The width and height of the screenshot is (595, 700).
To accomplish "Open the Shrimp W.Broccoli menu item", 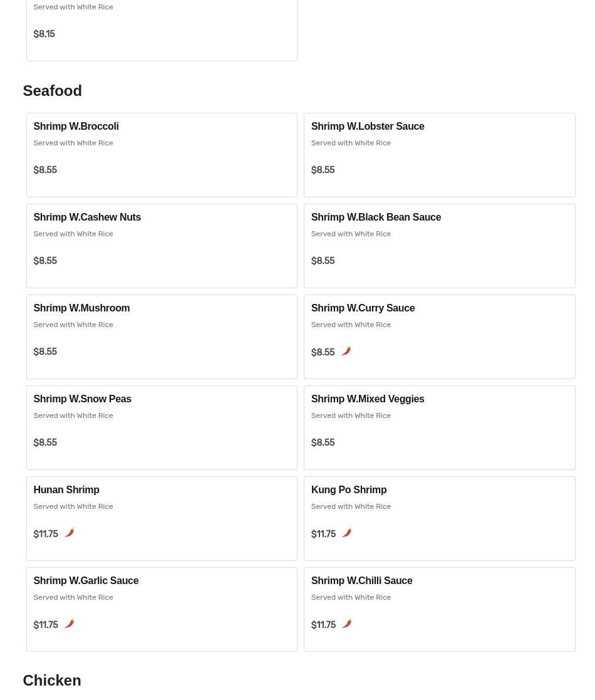I will (162, 155).
